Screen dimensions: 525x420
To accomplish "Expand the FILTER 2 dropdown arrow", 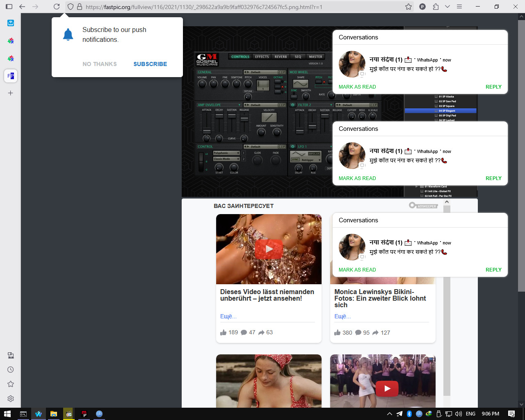I will point(331,105).
